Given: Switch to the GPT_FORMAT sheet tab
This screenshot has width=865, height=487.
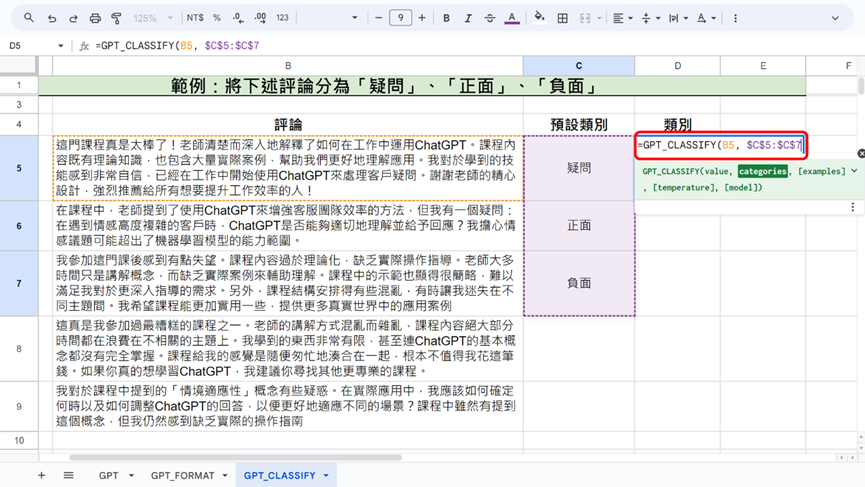Looking at the screenshot, I should click(183, 475).
